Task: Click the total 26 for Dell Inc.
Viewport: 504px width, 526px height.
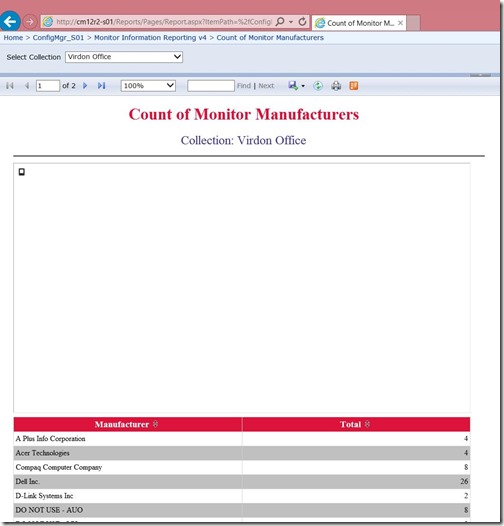Action: click(x=464, y=481)
